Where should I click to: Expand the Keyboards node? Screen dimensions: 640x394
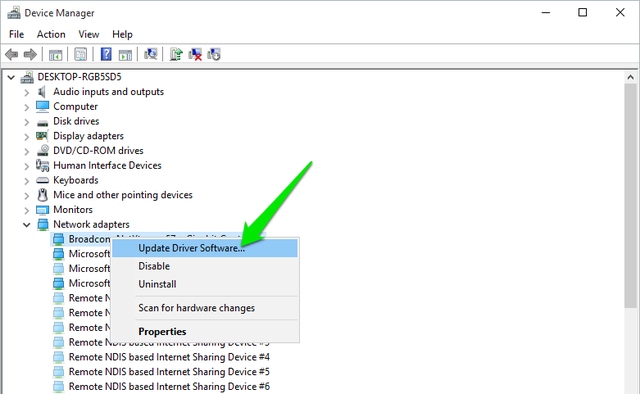(x=27, y=180)
